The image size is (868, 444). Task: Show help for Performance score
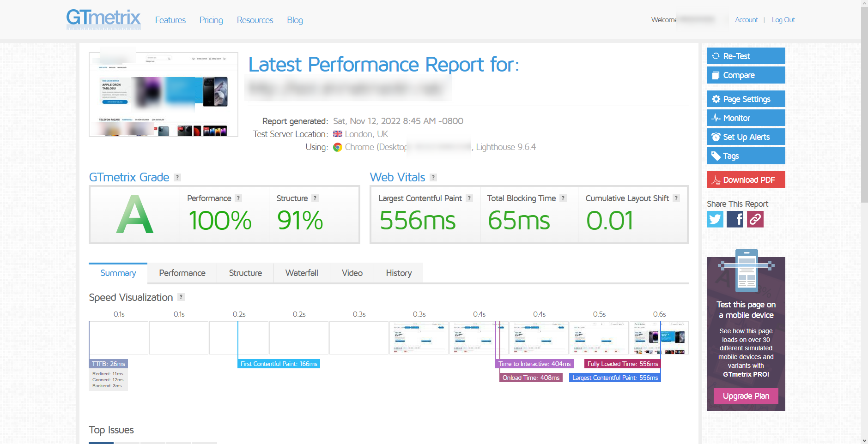click(238, 198)
